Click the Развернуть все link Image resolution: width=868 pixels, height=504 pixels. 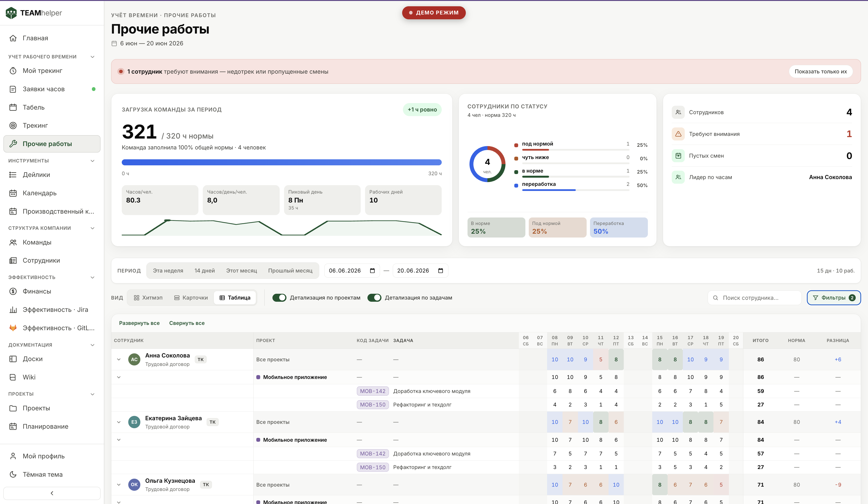pyautogui.click(x=139, y=323)
